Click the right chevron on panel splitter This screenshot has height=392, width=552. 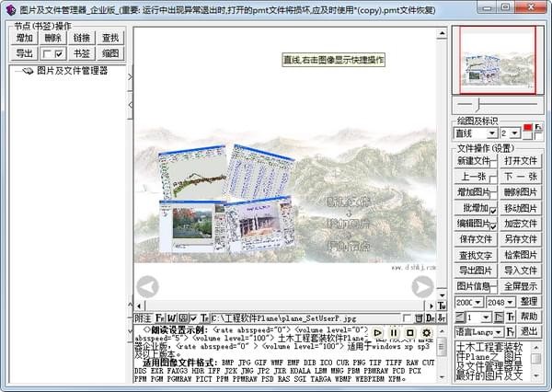point(130,76)
